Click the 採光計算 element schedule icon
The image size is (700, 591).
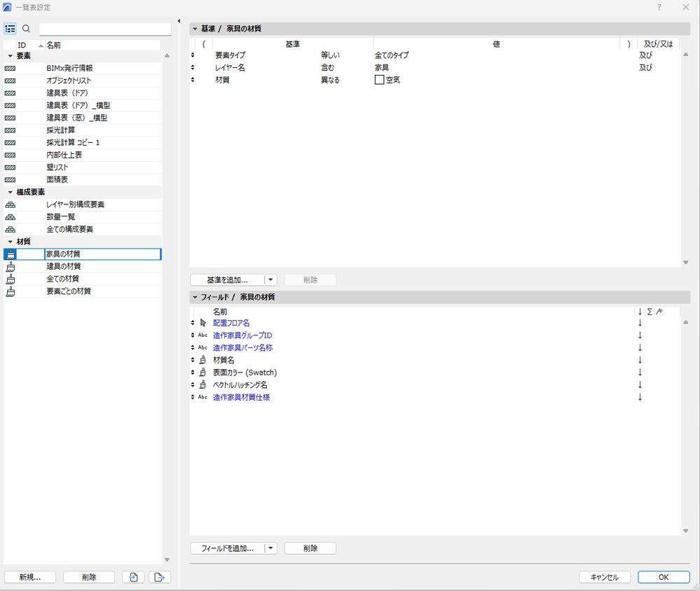10,130
